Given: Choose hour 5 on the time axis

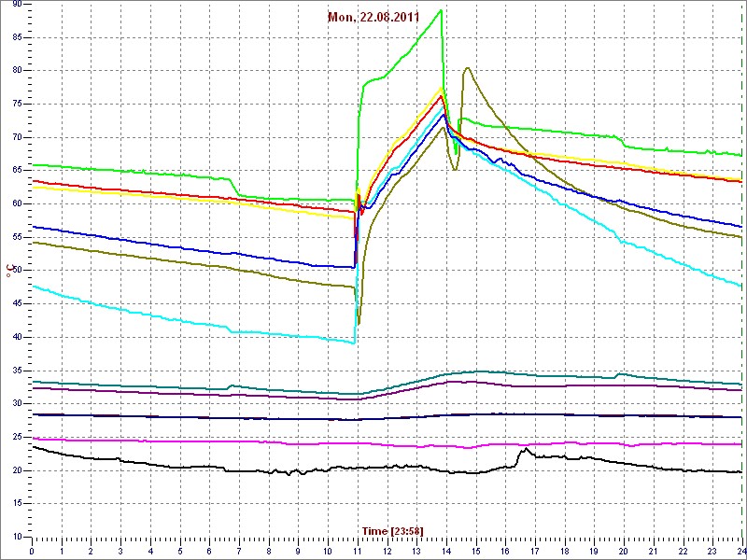Looking at the screenshot, I should (x=179, y=551).
